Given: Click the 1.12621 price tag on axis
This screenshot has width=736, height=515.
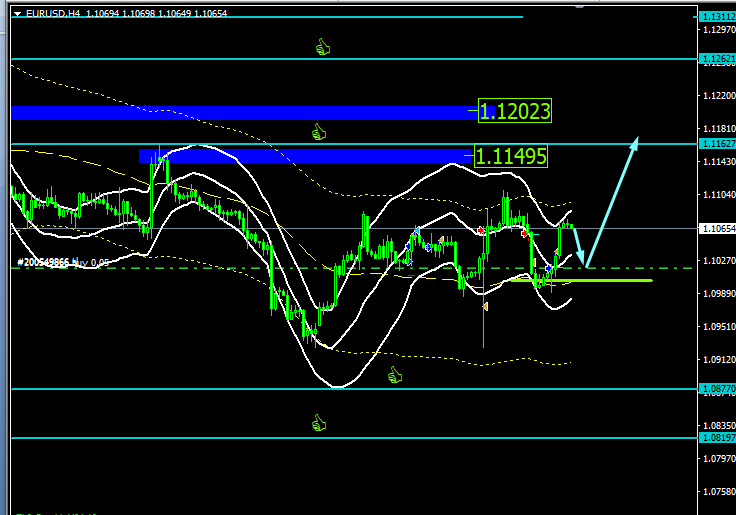Looking at the screenshot, I should pyautogui.click(x=715, y=59).
